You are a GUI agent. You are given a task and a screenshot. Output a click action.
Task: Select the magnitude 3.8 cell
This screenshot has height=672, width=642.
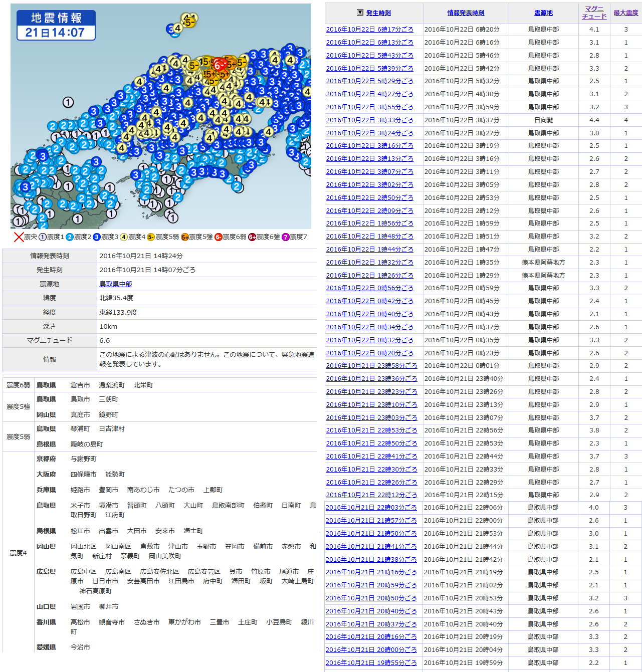click(594, 430)
